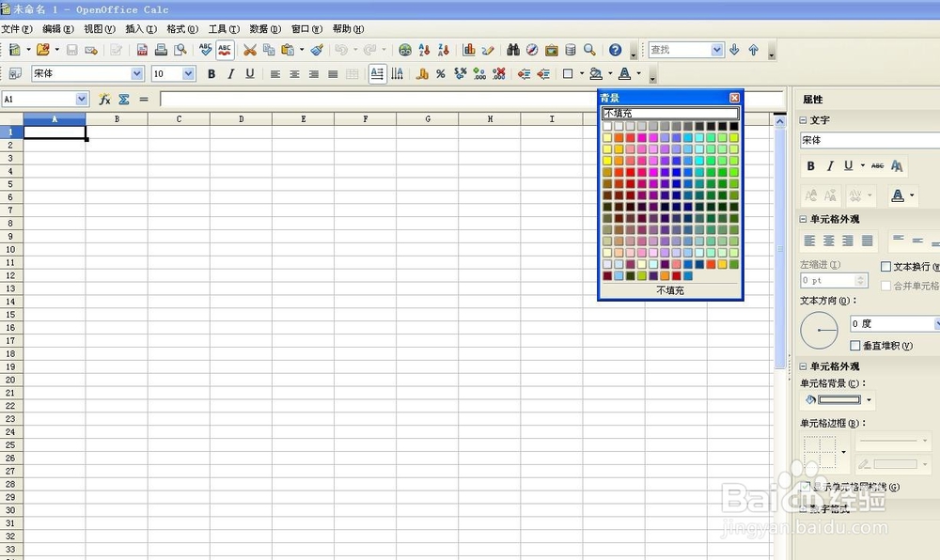Open the 查找 search box dropdown arrow
Screen dimensions: 940x560
point(717,50)
